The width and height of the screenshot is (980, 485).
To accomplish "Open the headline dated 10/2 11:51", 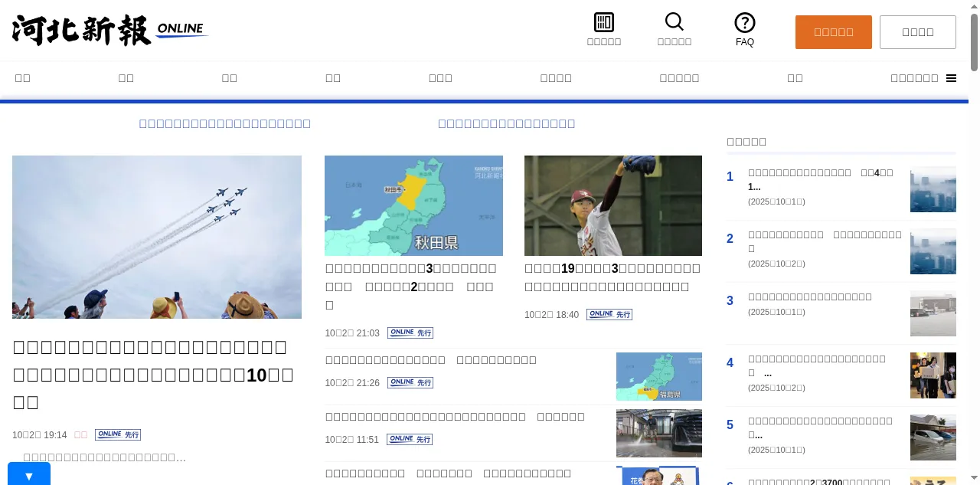I will [x=455, y=417].
